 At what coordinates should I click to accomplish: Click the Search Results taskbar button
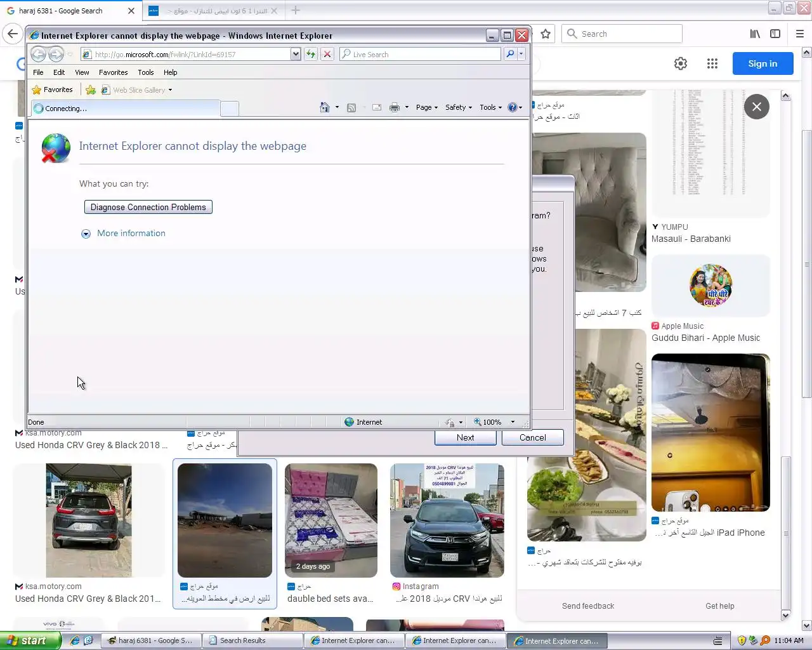[x=252, y=640]
